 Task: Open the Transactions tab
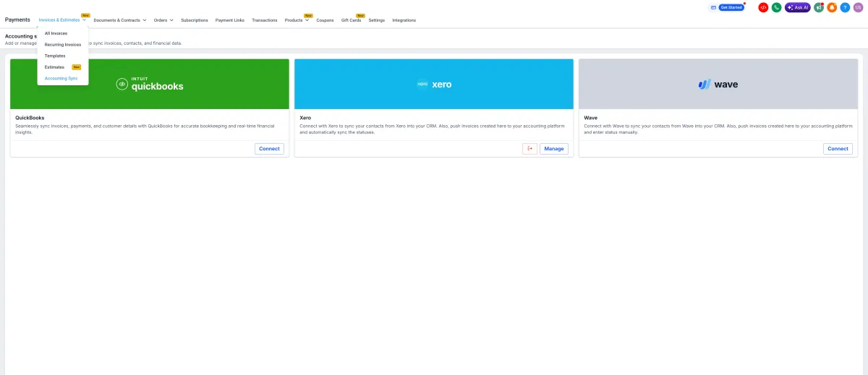tap(265, 20)
